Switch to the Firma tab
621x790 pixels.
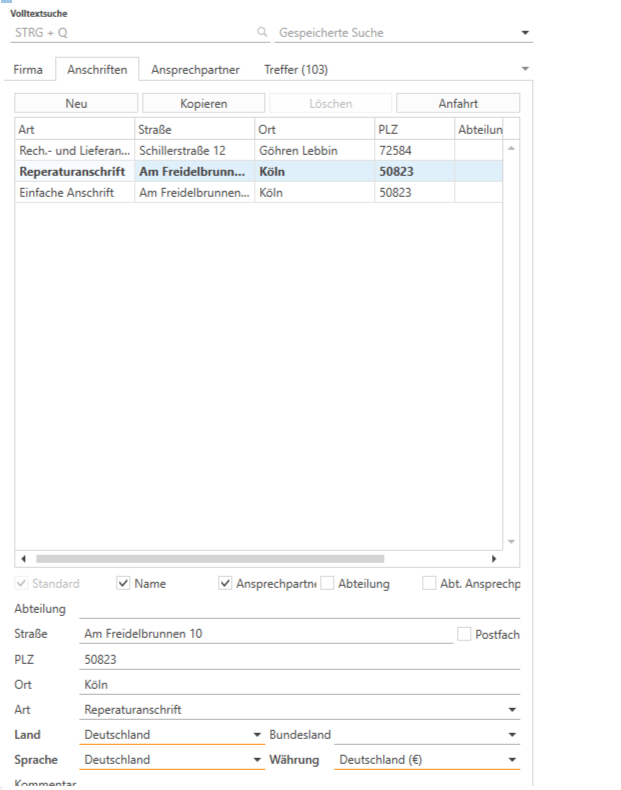tap(28, 70)
